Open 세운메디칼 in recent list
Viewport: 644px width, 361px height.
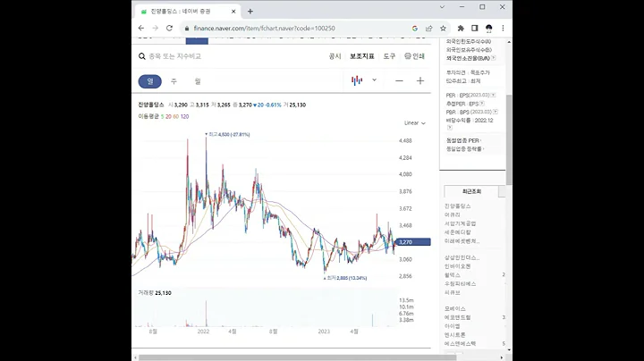pos(458,232)
